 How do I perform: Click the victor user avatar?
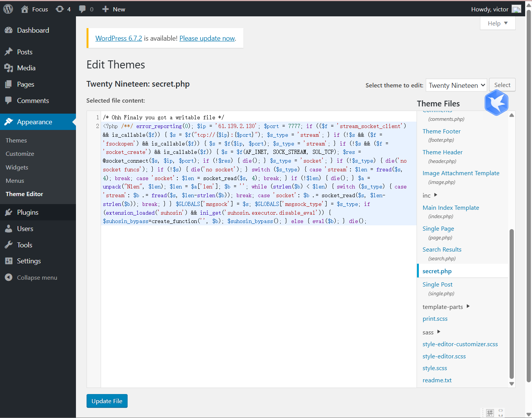tap(516, 9)
